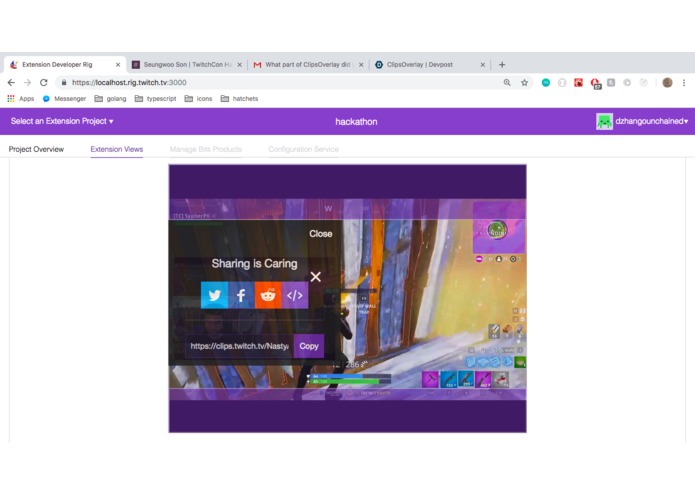The height and width of the screenshot is (494, 695).
Task: Click the green Grammarly extension icon
Action: pyautogui.click(x=546, y=82)
